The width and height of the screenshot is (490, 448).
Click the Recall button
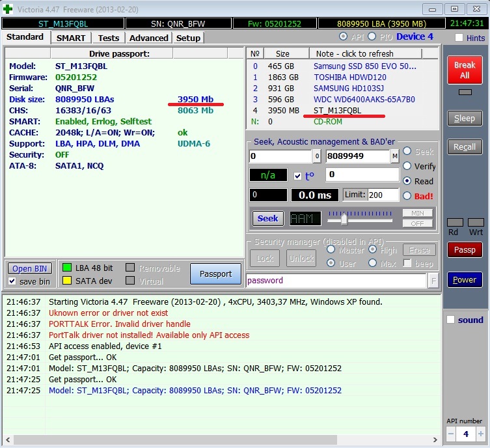[465, 147]
